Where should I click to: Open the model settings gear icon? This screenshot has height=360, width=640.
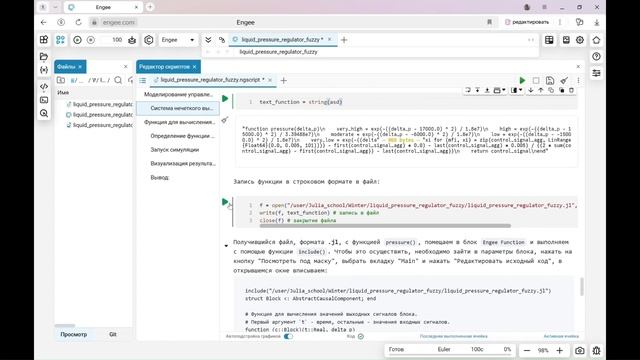coord(580,40)
